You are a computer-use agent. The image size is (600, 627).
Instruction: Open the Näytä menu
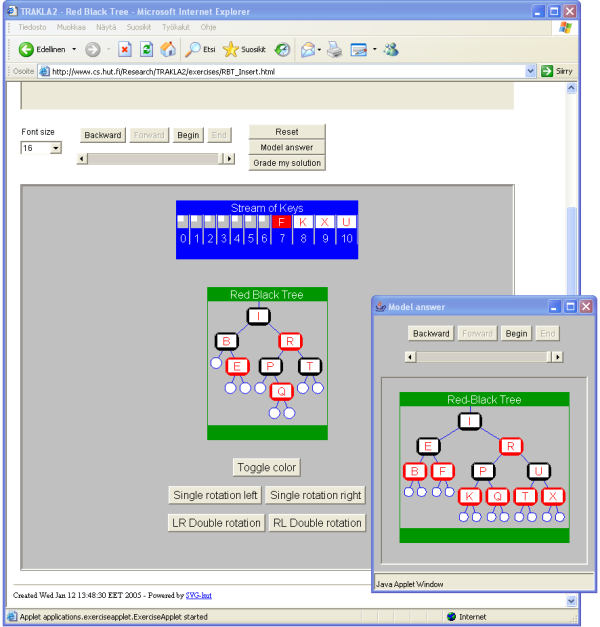click(106, 27)
